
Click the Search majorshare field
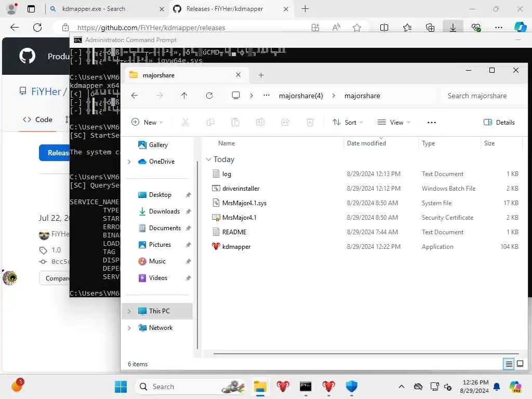click(482, 96)
